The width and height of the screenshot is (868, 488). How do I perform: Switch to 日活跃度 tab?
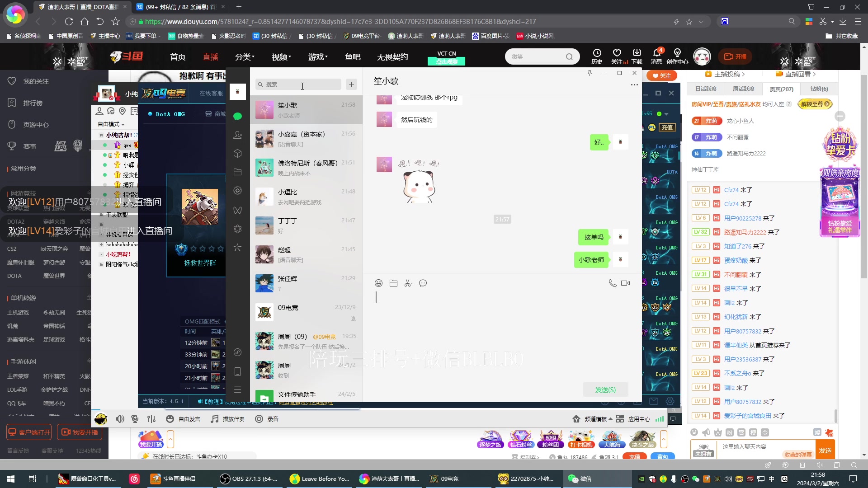[706, 89]
